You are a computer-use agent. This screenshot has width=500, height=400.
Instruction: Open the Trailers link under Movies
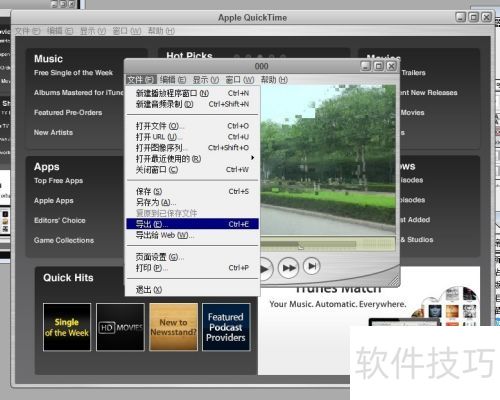point(413,73)
